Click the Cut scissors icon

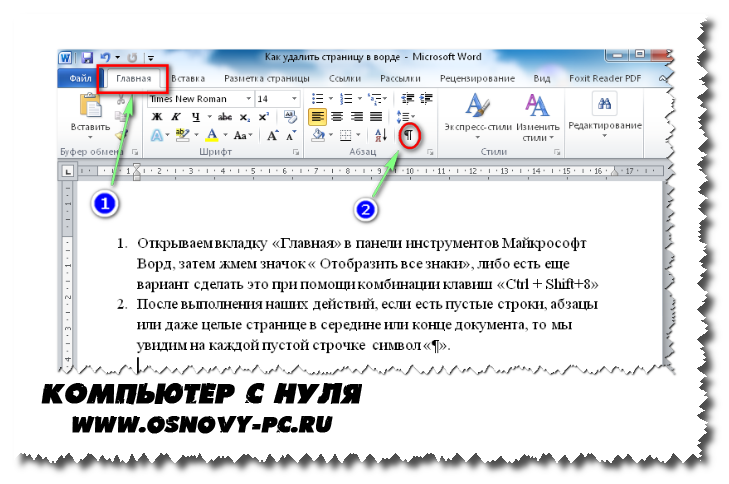[121, 99]
